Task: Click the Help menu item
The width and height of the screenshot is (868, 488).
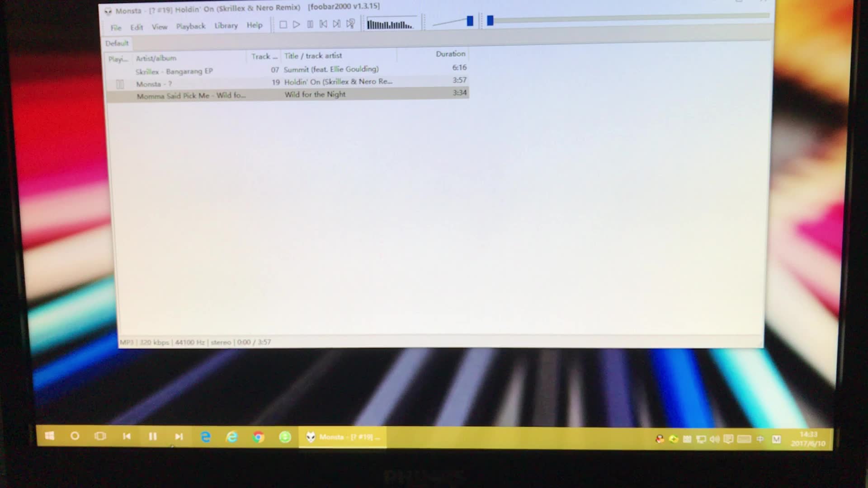Action: [255, 25]
